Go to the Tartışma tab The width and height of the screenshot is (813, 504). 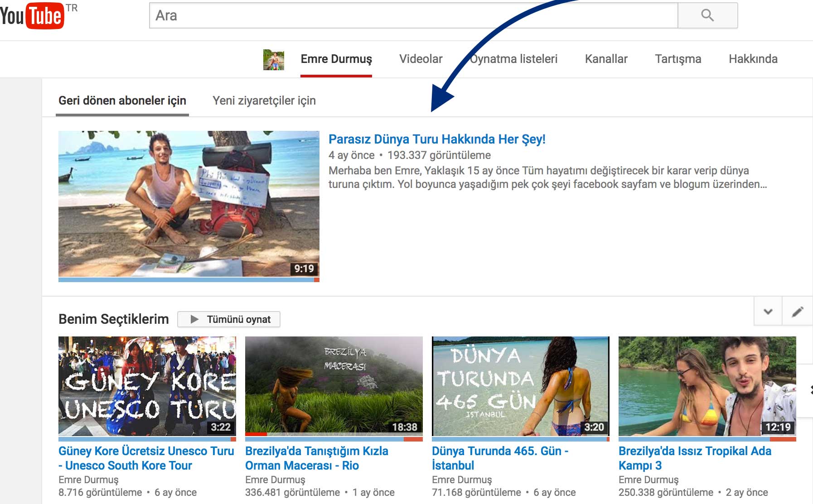click(677, 59)
